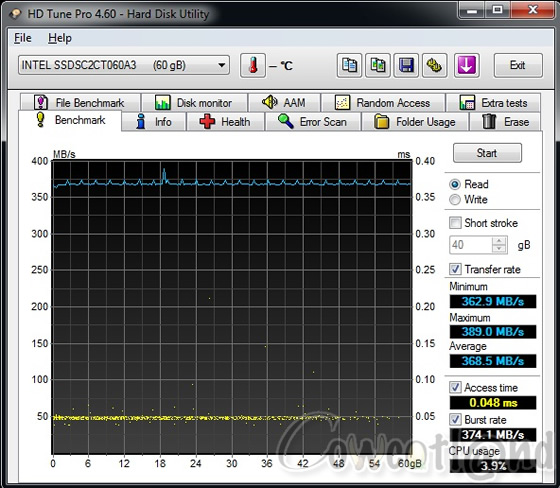Copy info to clipboard using first toolbar icon

coord(349,65)
